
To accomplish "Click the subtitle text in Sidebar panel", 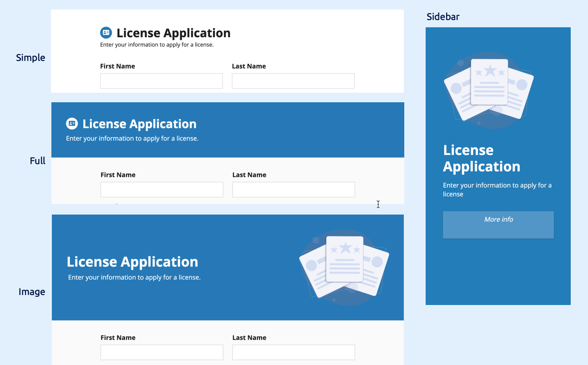I will pos(498,190).
